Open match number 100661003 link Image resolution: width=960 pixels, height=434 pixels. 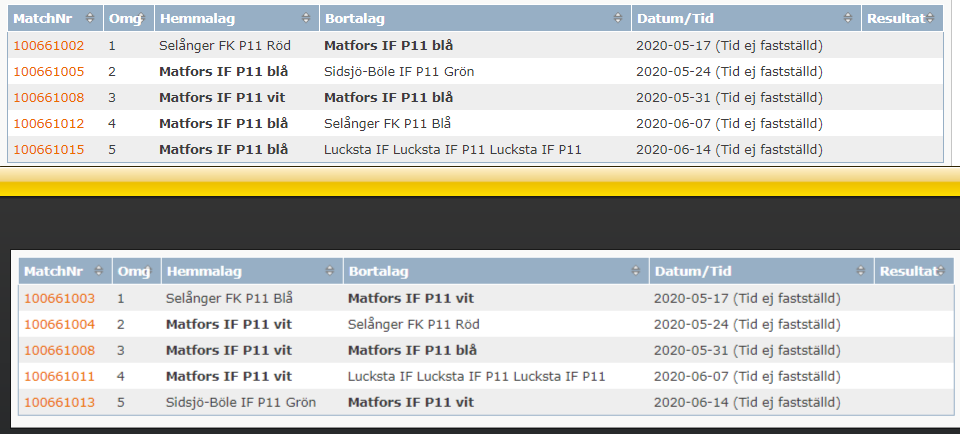pyautogui.click(x=59, y=298)
